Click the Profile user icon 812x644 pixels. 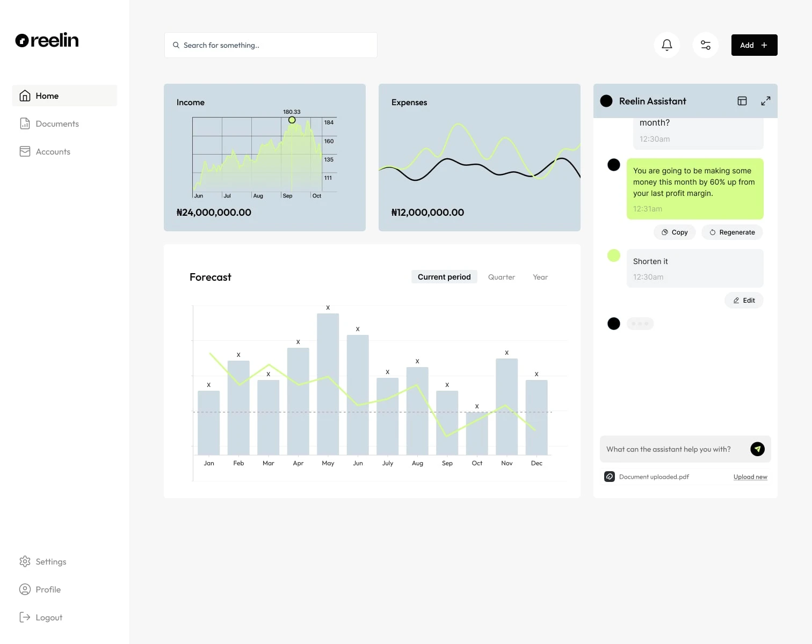25,589
